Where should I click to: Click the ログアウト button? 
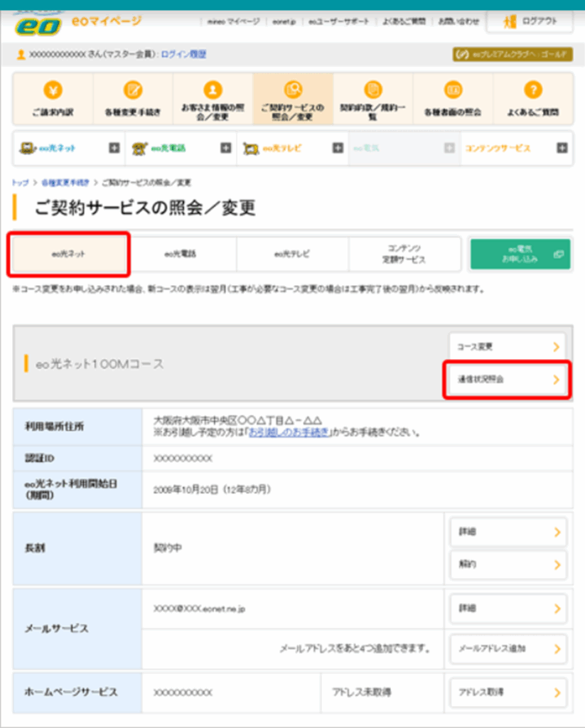[530, 21]
